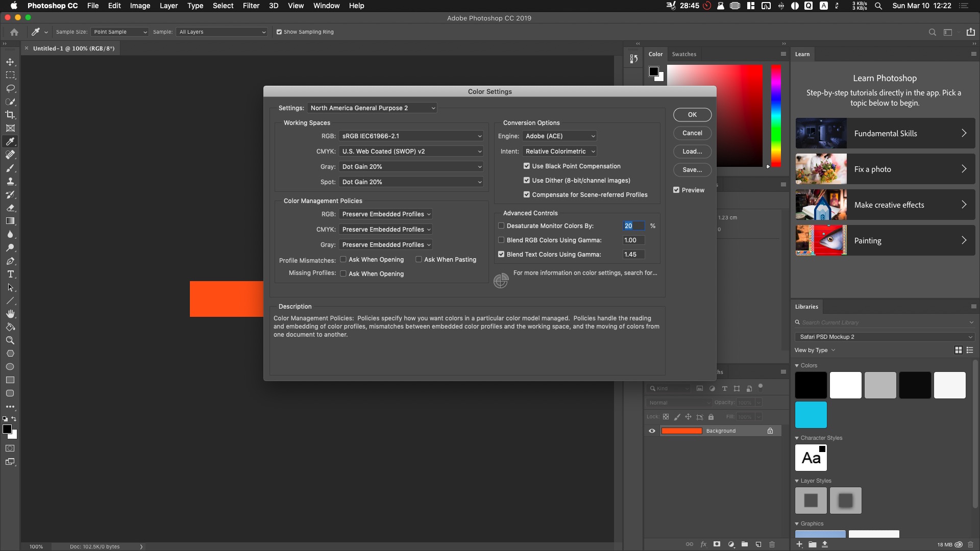This screenshot has height=551, width=980.
Task: Enable Blend RGB Colors Using Gamma
Action: [x=501, y=240]
